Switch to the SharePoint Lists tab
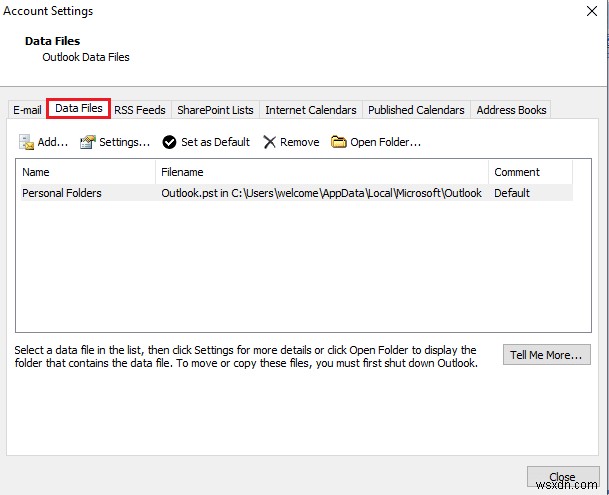 click(x=215, y=110)
